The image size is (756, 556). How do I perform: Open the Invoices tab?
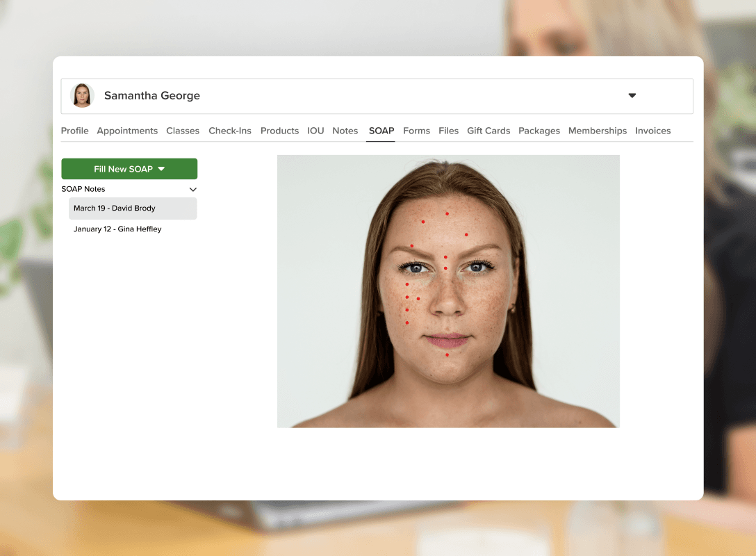(652, 131)
